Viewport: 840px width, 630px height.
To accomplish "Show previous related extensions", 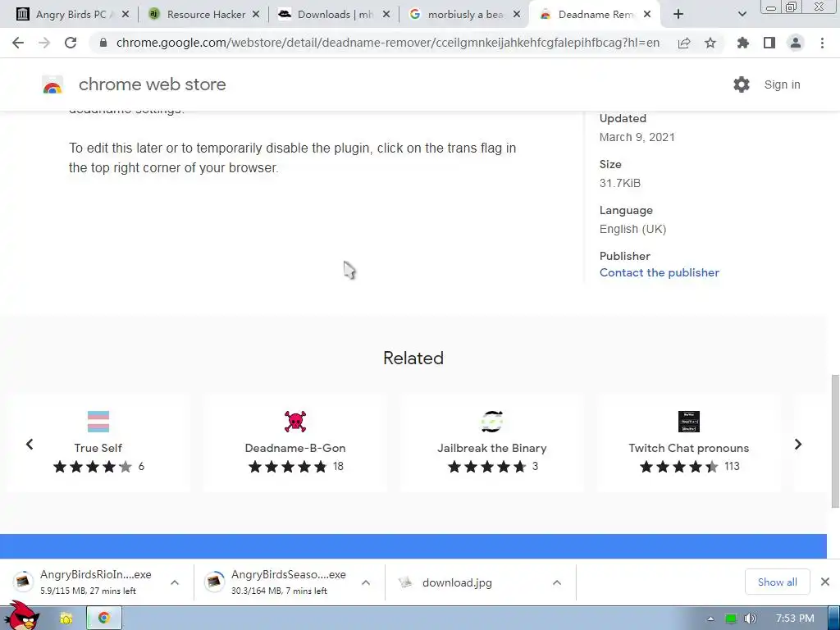I will [30, 444].
